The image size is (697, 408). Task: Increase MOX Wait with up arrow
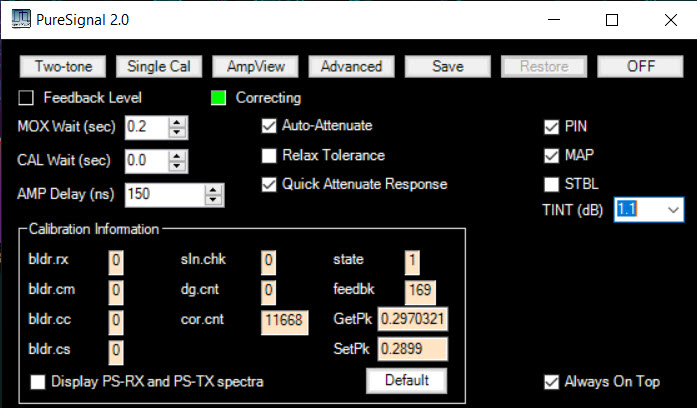click(x=177, y=123)
